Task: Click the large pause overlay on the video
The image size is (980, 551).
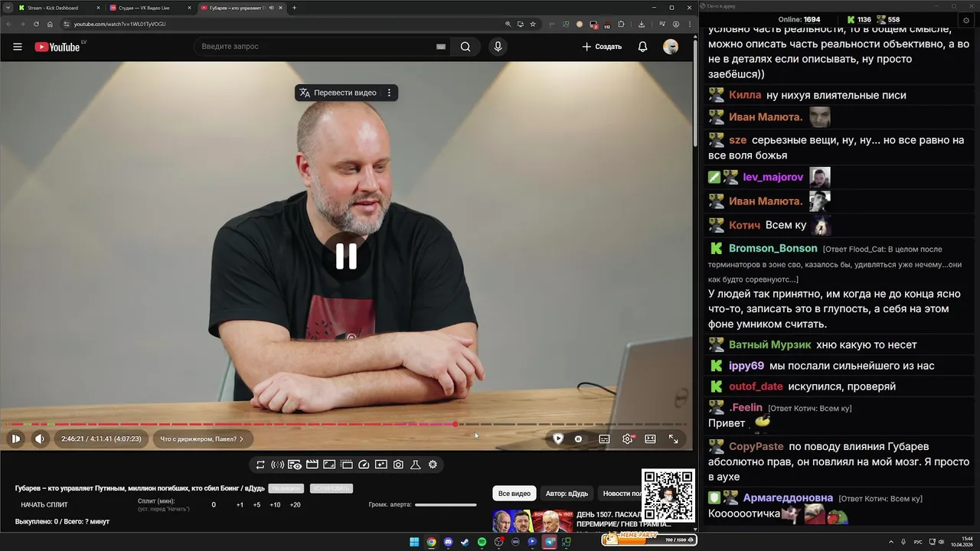Action: (x=346, y=256)
